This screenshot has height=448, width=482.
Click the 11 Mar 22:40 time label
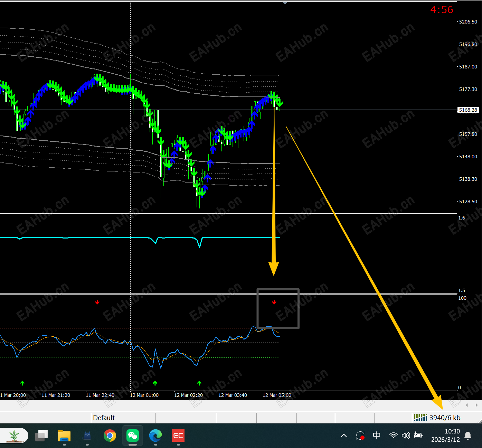pyautogui.click(x=100, y=395)
